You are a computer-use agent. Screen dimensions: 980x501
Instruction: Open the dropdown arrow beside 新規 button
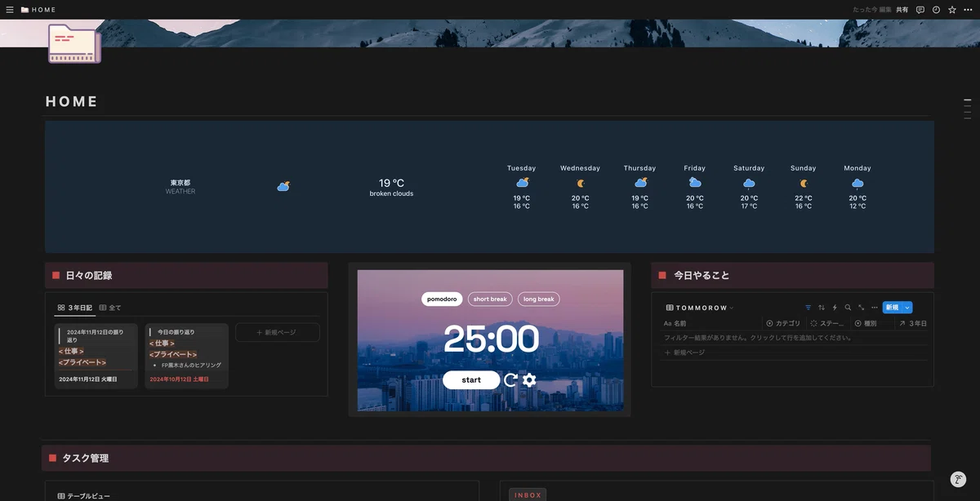(907, 308)
